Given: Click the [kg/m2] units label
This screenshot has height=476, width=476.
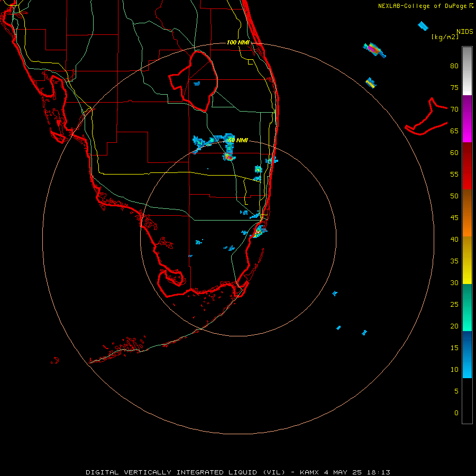Looking at the screenshot, I should coord(445,37).
